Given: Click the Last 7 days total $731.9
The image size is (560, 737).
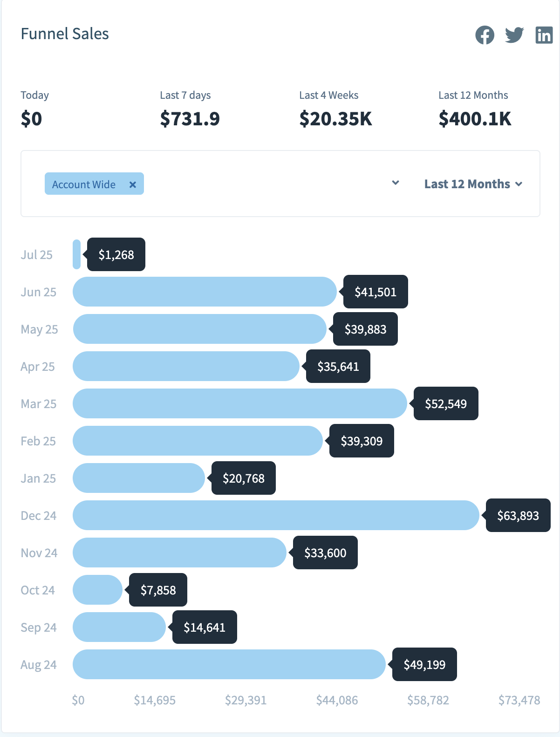Looking at the screenshot, I should pyautogui.click(x=190, y=119).
